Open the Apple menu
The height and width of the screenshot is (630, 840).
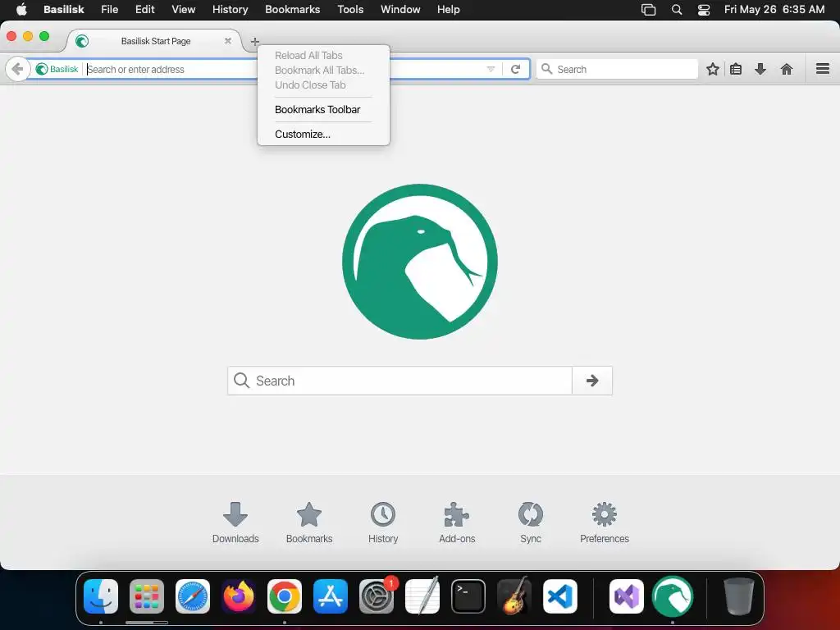21,10
